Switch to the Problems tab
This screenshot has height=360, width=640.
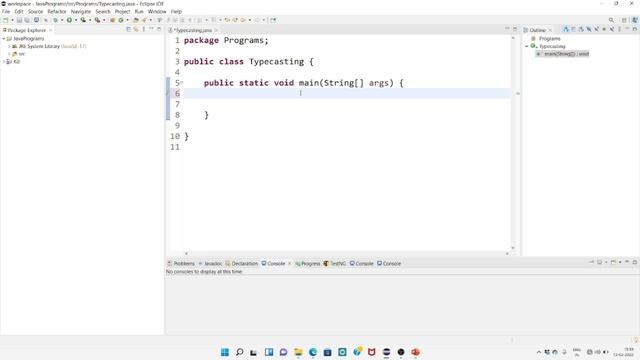click(181, 264)
